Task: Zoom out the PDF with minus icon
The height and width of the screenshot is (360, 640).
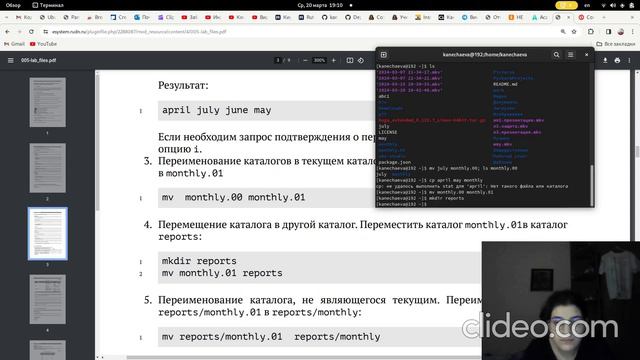Action: pos(305,60)
